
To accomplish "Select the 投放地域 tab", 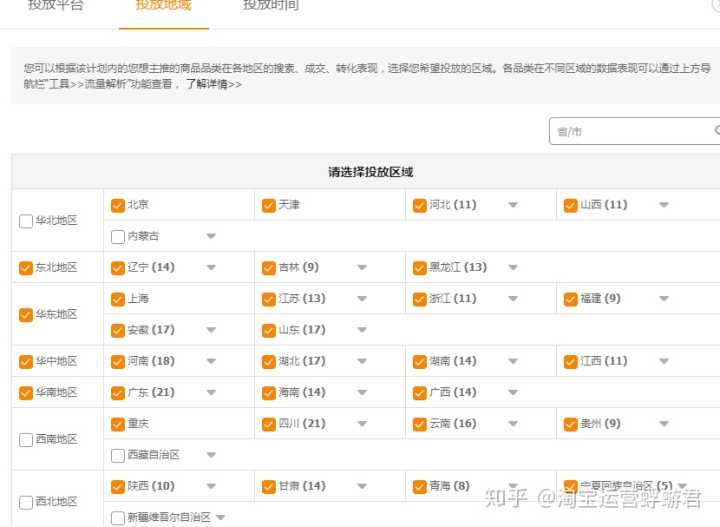I will tap(163, 6).
